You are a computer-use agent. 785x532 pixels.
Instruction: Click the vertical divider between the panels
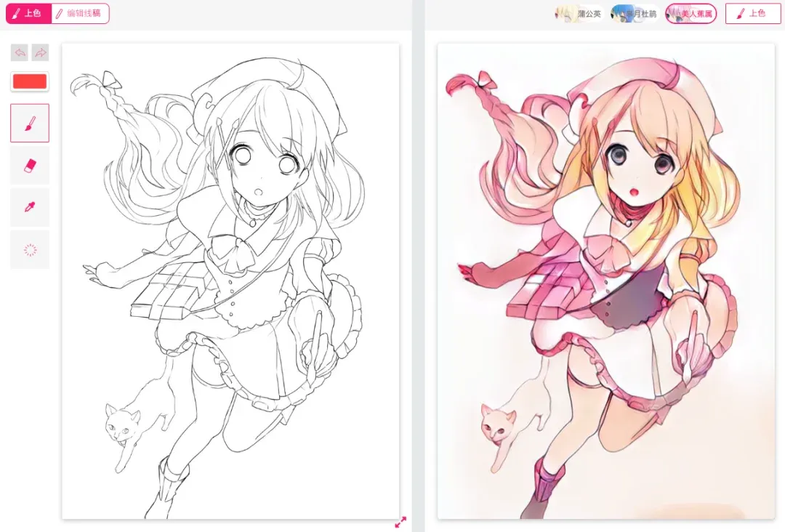point(419,266)
